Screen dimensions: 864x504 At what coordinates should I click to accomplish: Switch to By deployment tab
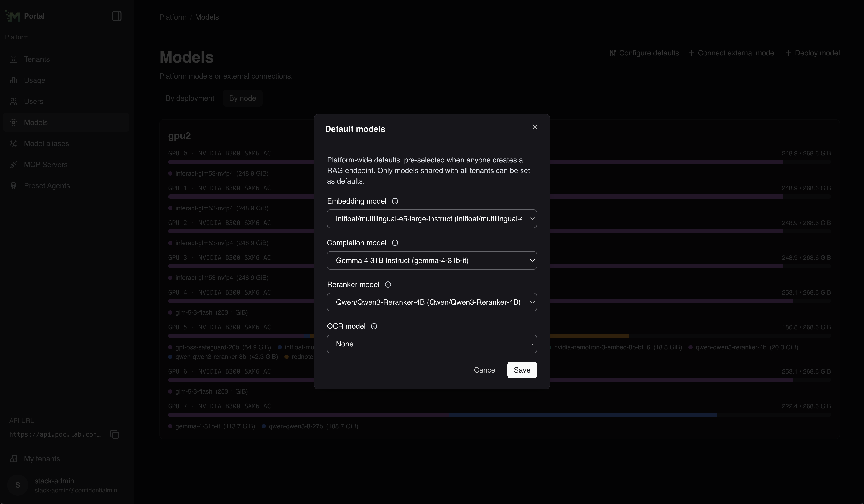point(190,98)
